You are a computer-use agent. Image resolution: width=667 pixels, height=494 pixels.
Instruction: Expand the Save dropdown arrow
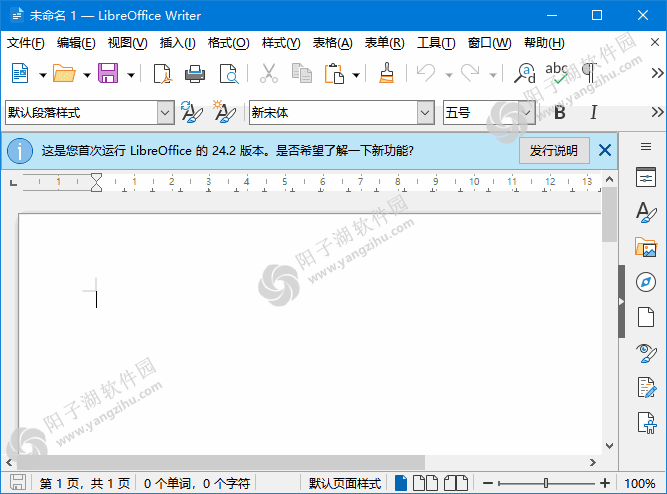pyautogui.click(x=131, y=75)
